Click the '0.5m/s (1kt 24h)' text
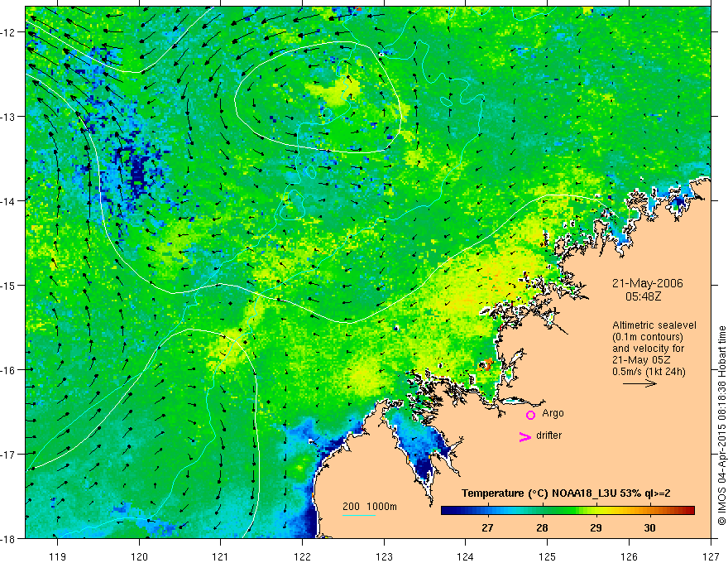Screen dimensions: 728x563 (649, 372)
